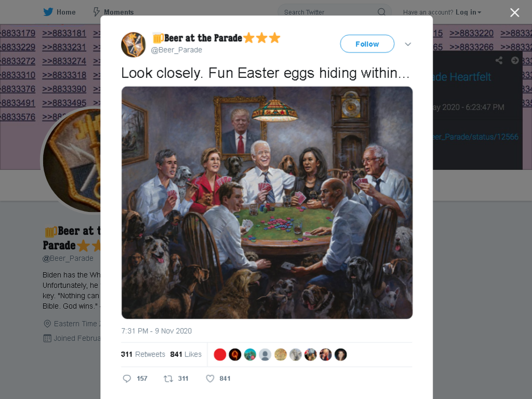
Task: Click the search magnifier icon
Action: [x=381, y=12]
